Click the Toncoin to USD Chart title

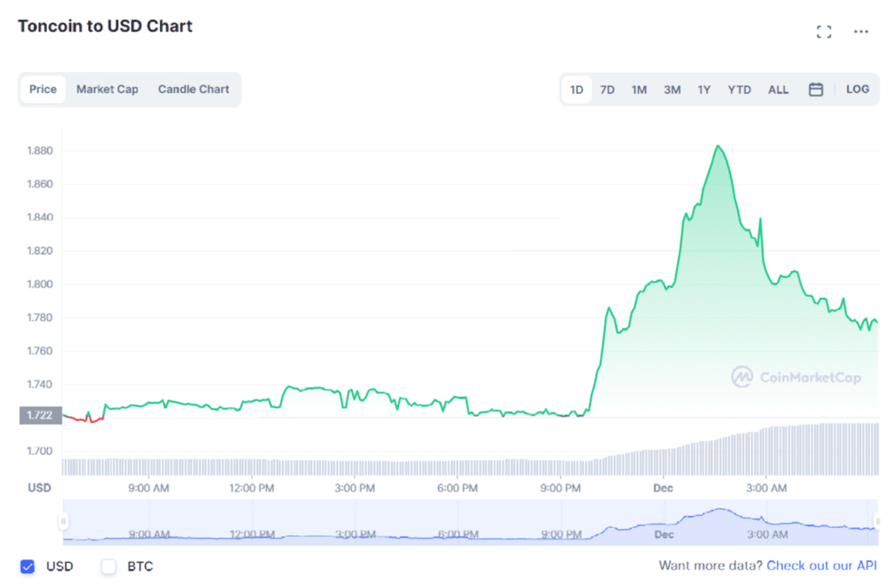105,26
